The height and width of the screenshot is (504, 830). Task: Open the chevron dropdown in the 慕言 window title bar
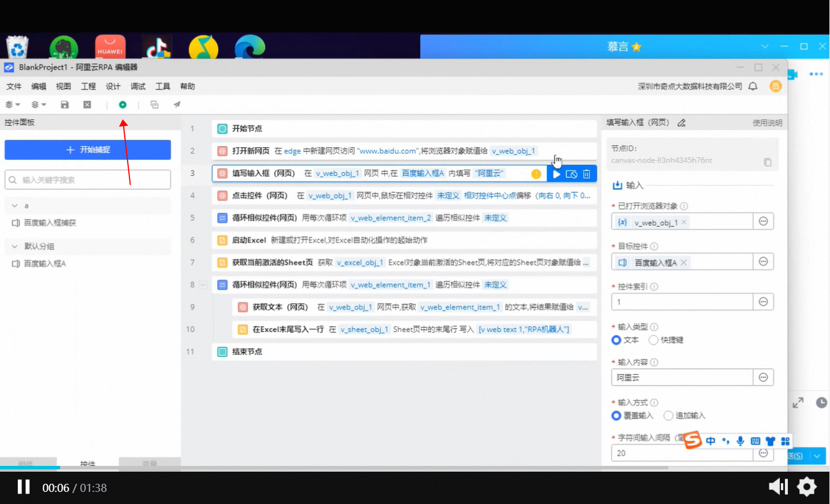coord(765,46)
